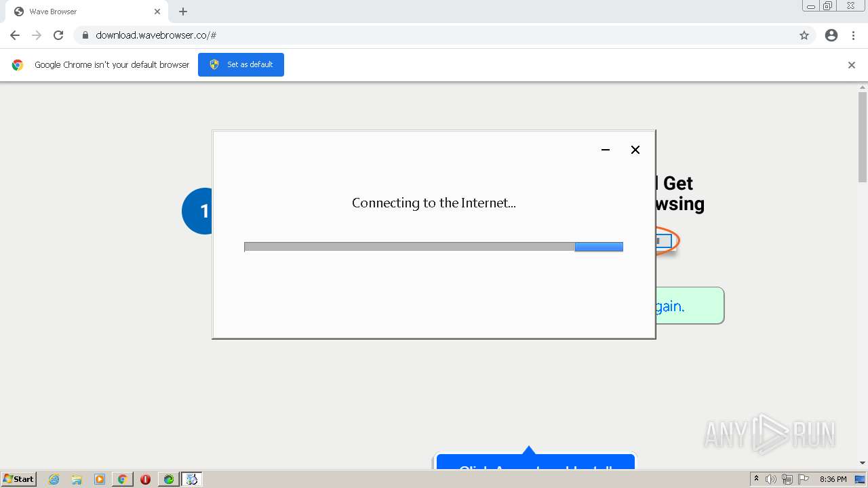Click the Connecting to the Internet text

[434, 203]
